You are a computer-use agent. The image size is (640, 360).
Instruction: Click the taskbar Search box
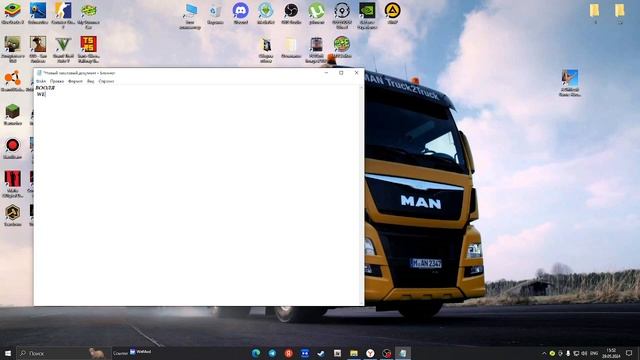(63, 353)
